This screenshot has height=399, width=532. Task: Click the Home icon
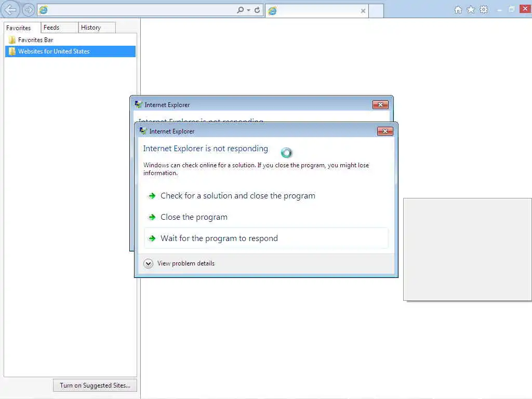click(x=458, y=10)
